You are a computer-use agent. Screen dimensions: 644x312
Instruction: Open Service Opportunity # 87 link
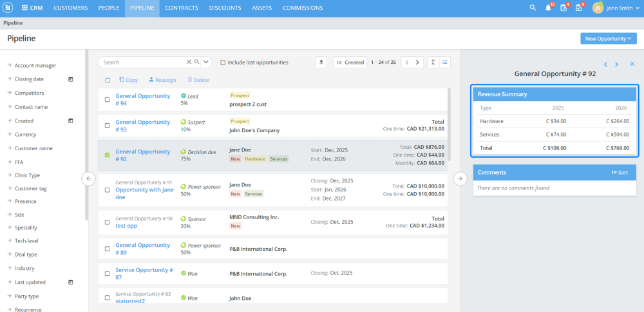click(144, 274)
